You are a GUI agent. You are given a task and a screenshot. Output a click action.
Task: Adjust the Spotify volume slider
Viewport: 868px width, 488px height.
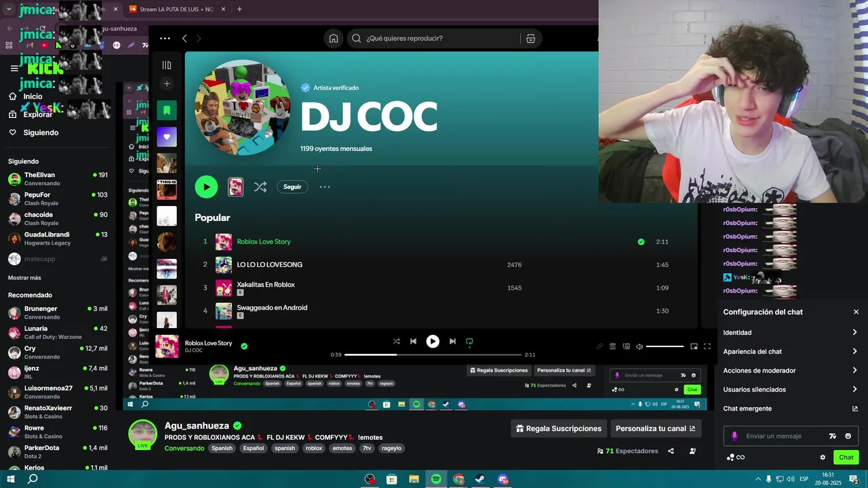(665, 346)
